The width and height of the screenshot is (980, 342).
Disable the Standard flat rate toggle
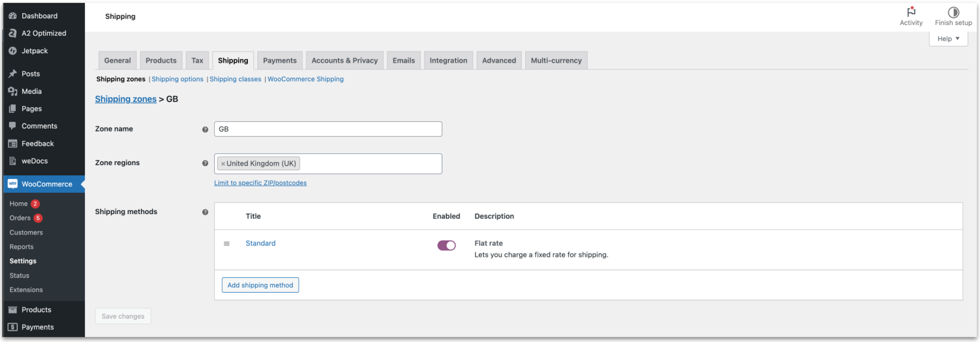pyautogui.click(x=446, y=245)
